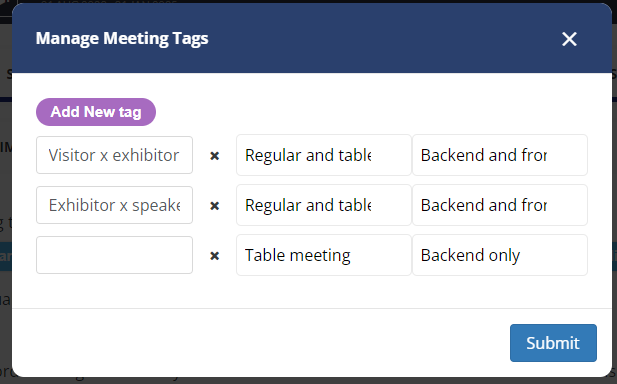The width and height of the screenshot is (617, 384).
Task: Select the white X in dialog header
Action: (569, 39)
